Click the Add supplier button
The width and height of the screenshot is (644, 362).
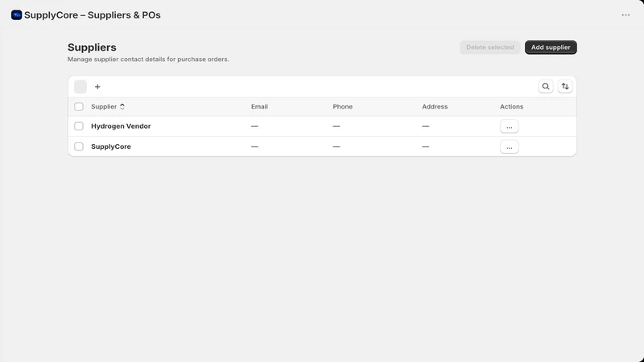pyautogui.click(x=551, y=47)
